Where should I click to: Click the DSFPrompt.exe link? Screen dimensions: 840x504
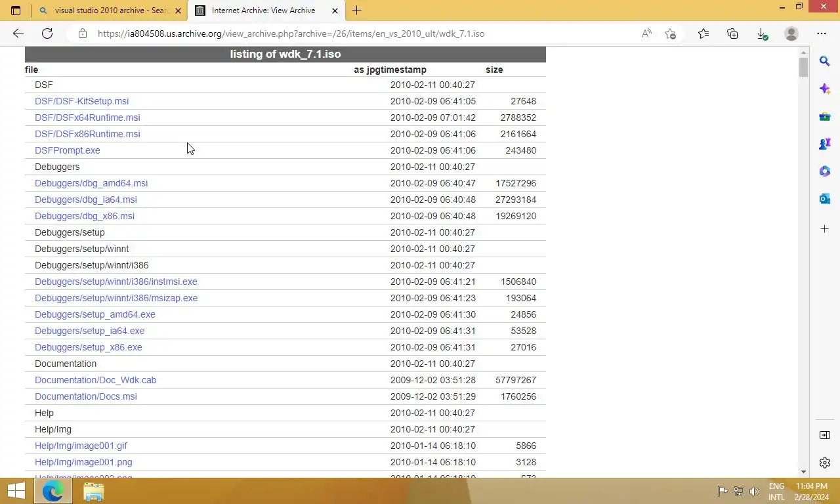coord(68,150)
